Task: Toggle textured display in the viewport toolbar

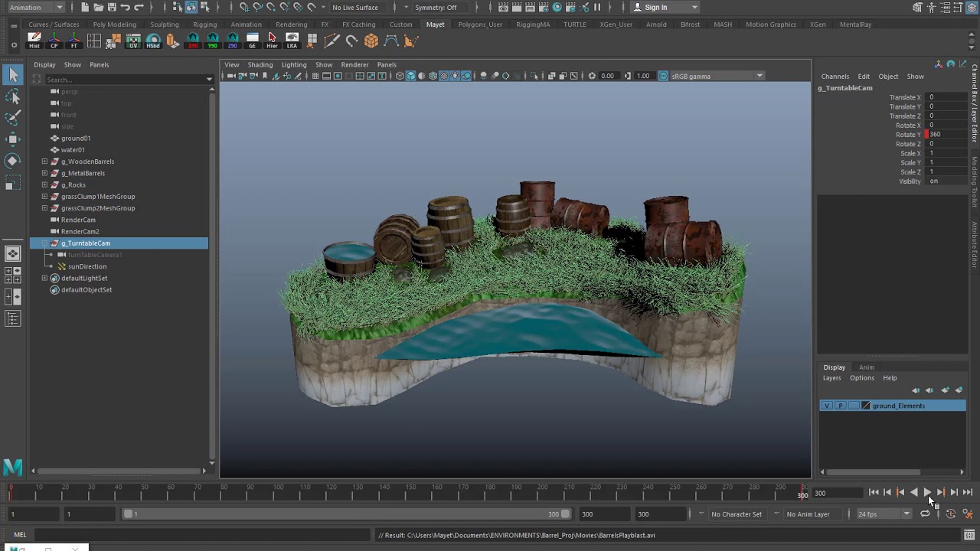Action: coord(443,76)
